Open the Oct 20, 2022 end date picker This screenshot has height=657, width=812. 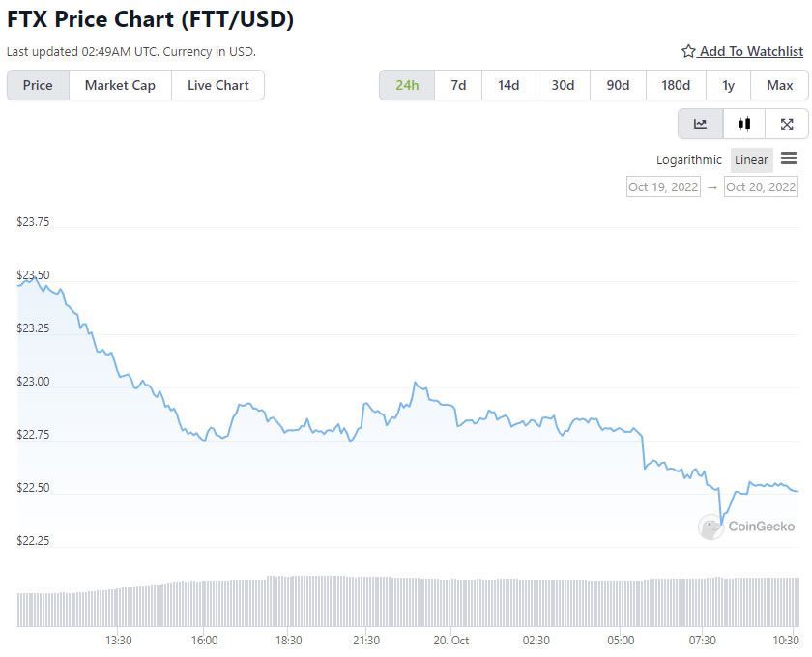(x=761, y=186)
